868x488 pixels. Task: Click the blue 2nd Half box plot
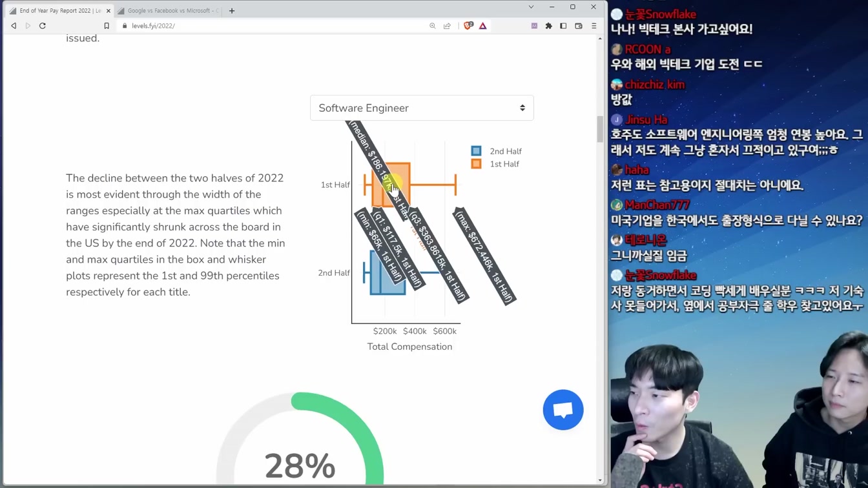[387, 272]
